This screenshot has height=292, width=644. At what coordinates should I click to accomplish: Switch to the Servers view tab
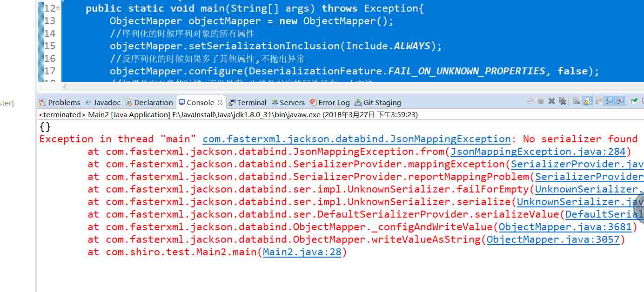[x=288, y=102]
